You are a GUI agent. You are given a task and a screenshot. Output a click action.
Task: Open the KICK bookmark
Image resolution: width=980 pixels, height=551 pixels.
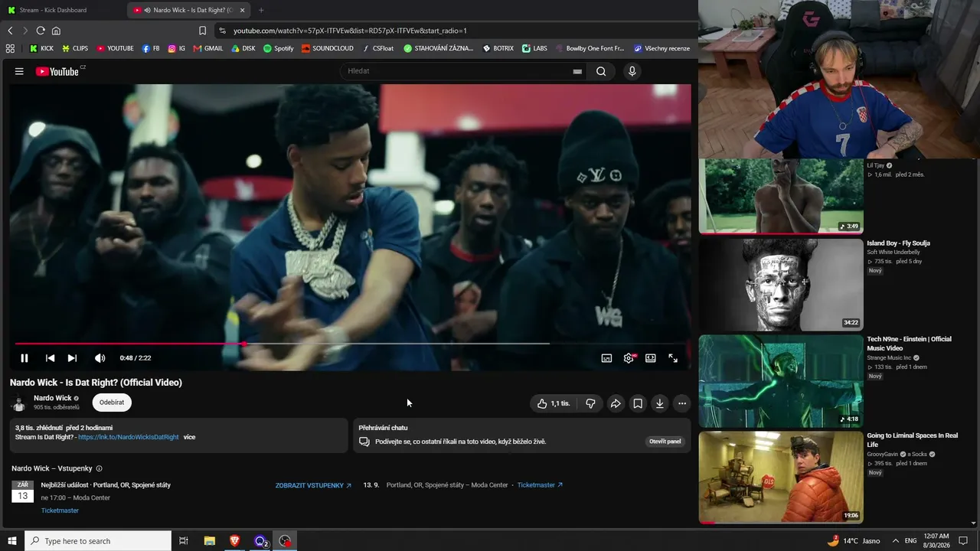[41, 48]
